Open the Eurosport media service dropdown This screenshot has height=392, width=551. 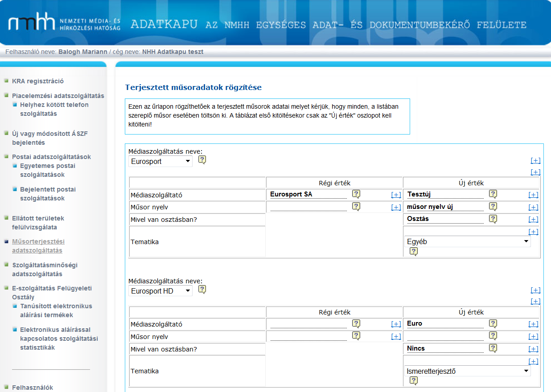pos(160,161)
